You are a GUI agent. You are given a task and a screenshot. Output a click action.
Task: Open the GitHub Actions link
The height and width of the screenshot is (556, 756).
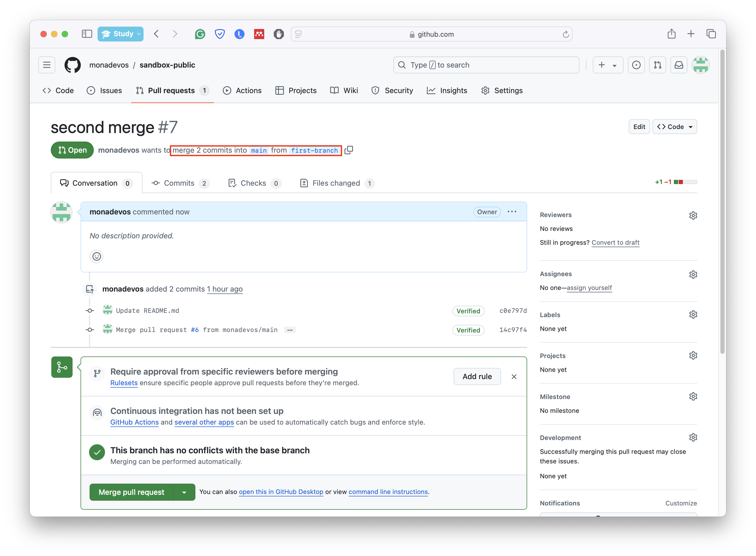pos(135,422)
